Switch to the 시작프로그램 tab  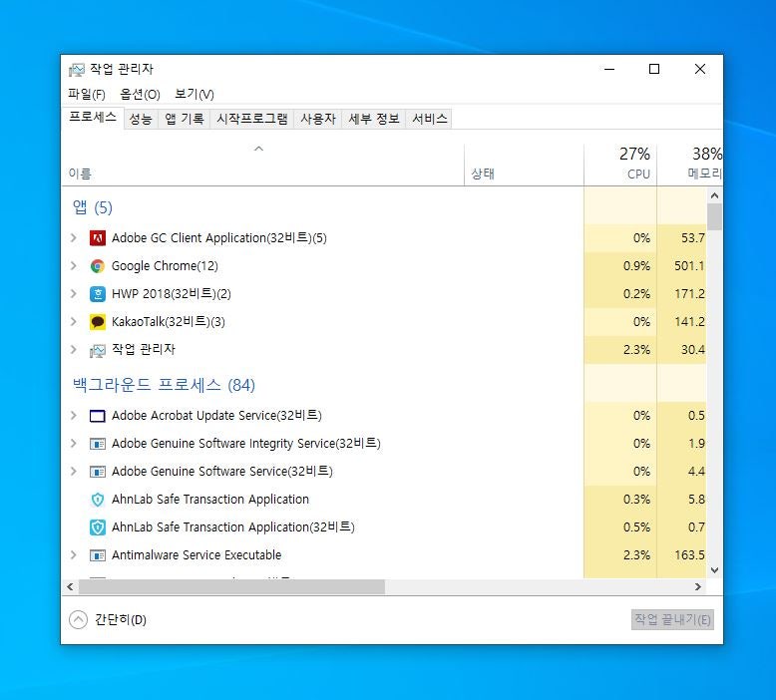click(252, 119)
